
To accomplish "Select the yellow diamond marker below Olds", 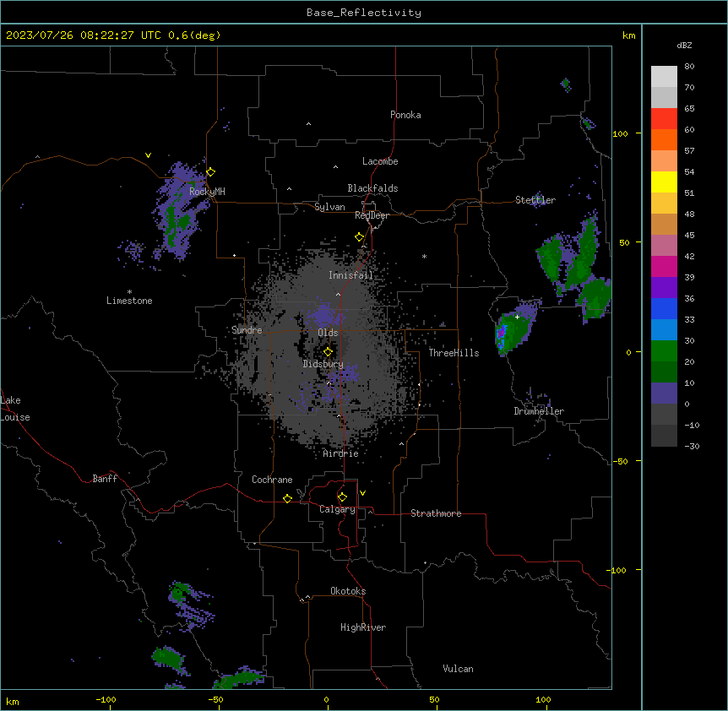I will [x=328, y=352].
